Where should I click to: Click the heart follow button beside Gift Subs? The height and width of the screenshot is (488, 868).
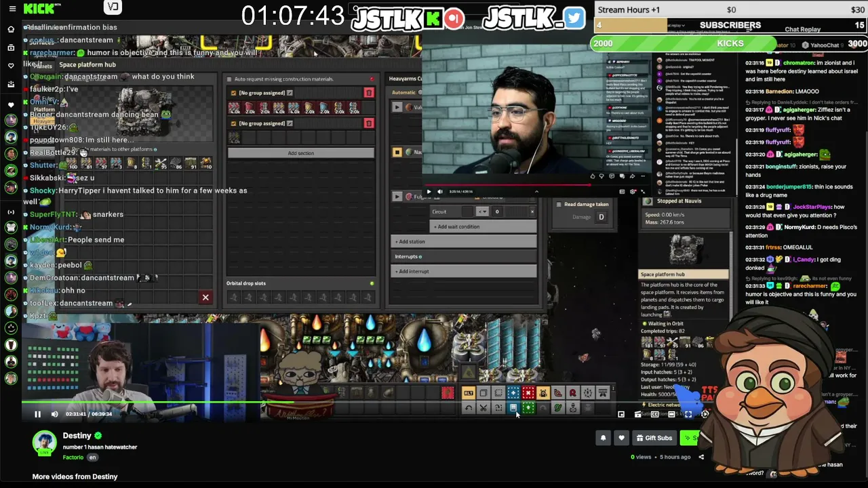point(621,438)
